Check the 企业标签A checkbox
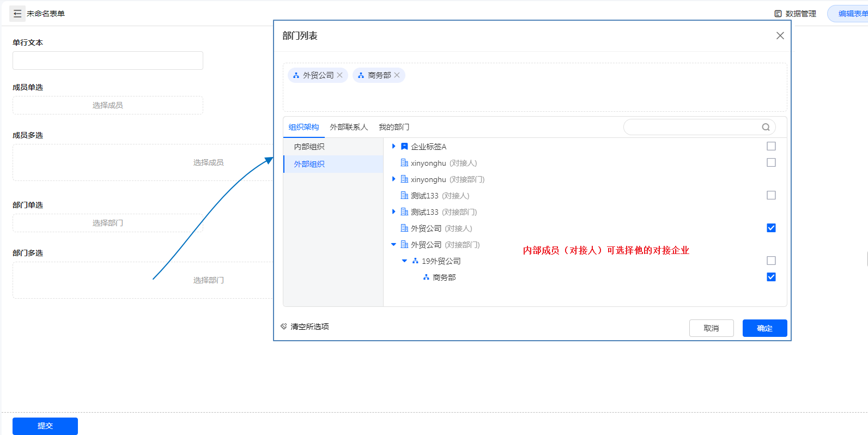 coord(771,146)
